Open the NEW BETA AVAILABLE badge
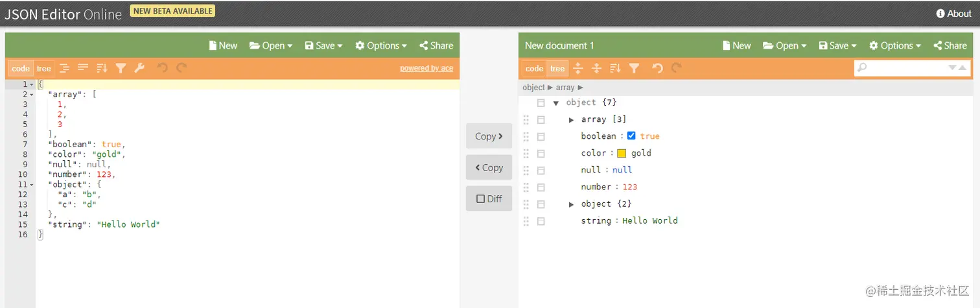Screen dimensions: 980x308 (x=172, y=10)
